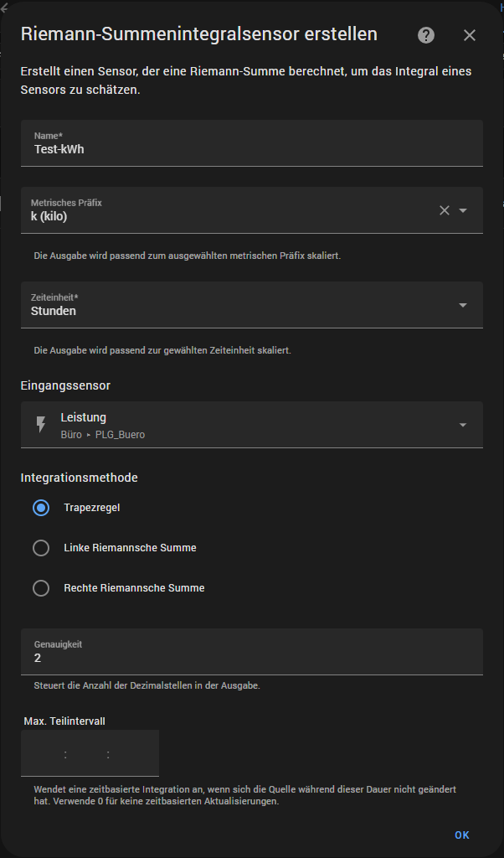The width and height of the screenshot is (504, 858).
Task: Click the hours box of Max. Teilintervall
Action: pyautogui.click(x=44, y=754)
